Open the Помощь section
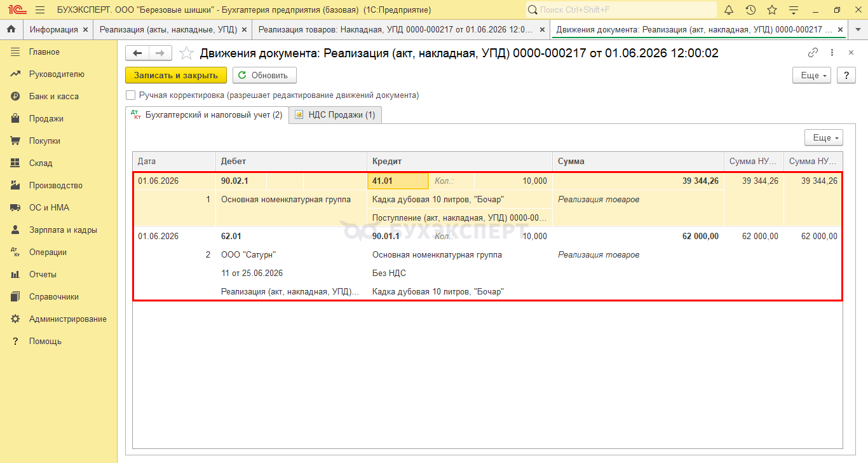Screen dimensions: 868x463 pyautogui.click(x=45, y=342)
